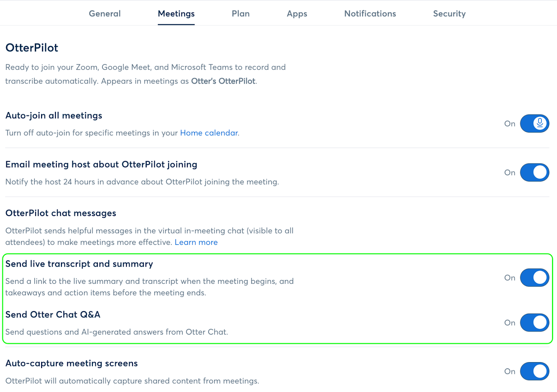Switch to the Security tab
The image size is (557, 392).
coord(449,14)
